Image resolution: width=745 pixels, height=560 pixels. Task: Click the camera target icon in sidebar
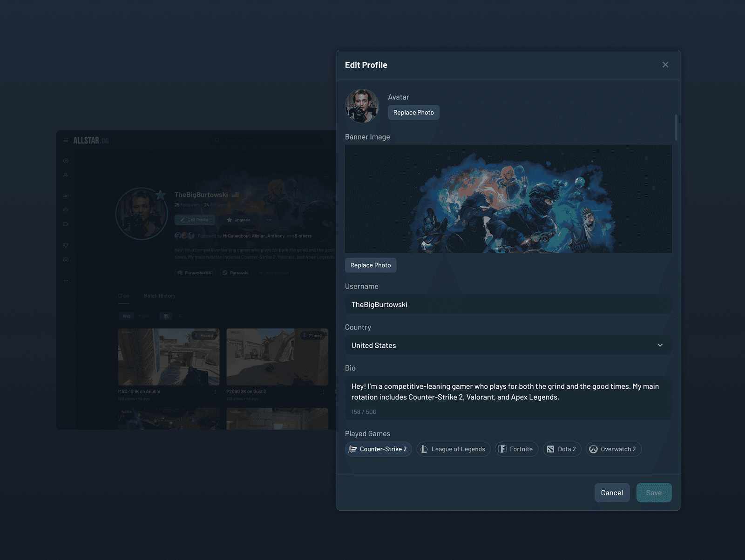(x=66, y=196)
